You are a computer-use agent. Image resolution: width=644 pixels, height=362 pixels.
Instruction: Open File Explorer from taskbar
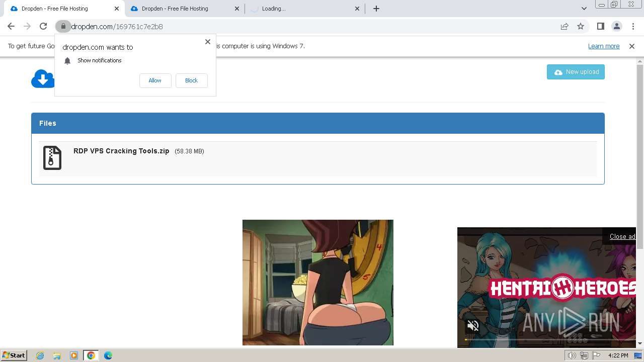click(x=57, y=355)
